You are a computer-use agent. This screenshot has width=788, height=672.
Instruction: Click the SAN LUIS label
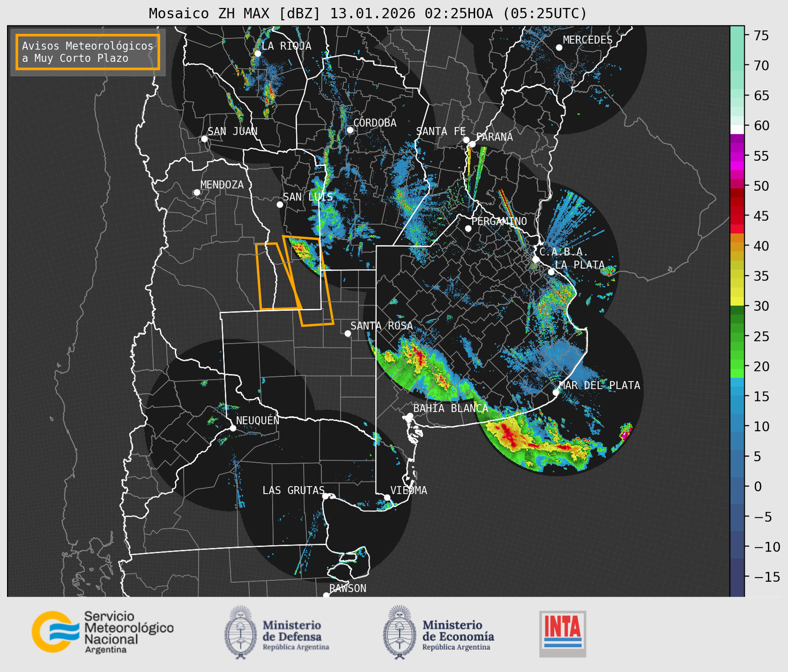coord(308,197)
